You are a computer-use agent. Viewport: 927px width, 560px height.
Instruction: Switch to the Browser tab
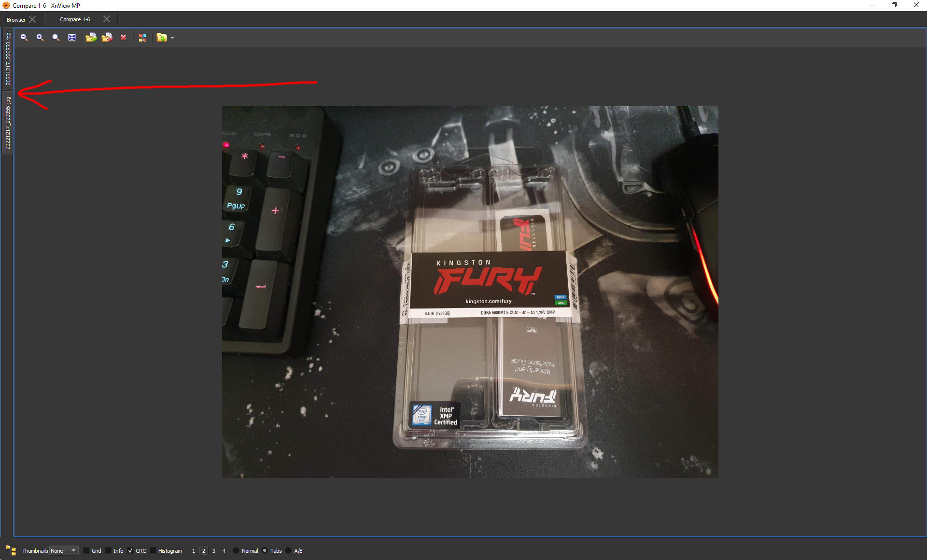[x=16, y=20]
